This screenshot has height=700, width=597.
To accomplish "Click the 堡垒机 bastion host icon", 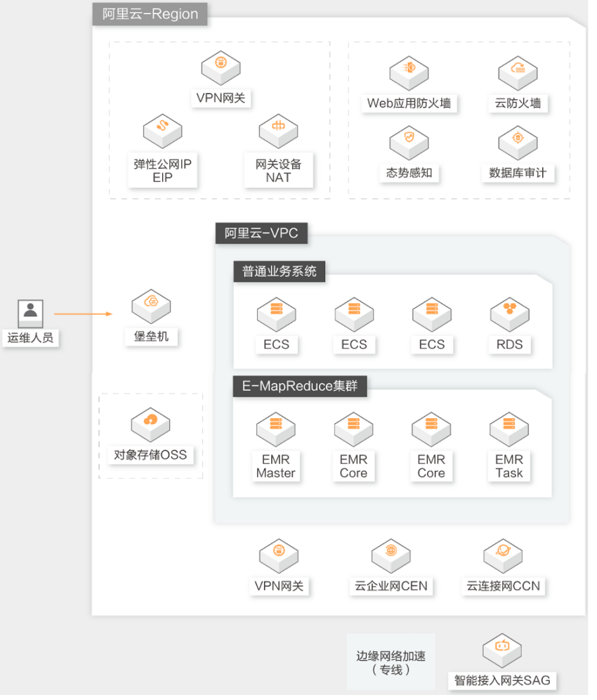I will pos(151,306).
